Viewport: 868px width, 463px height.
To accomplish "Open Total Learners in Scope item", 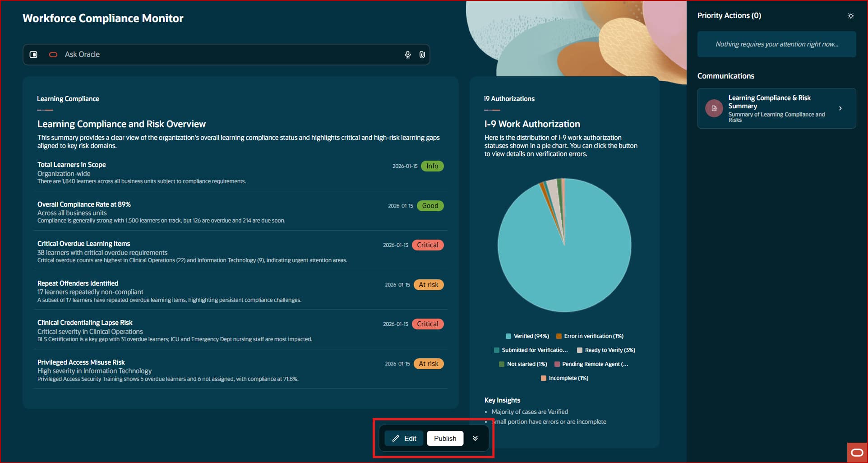I will [x=240, y=172].
